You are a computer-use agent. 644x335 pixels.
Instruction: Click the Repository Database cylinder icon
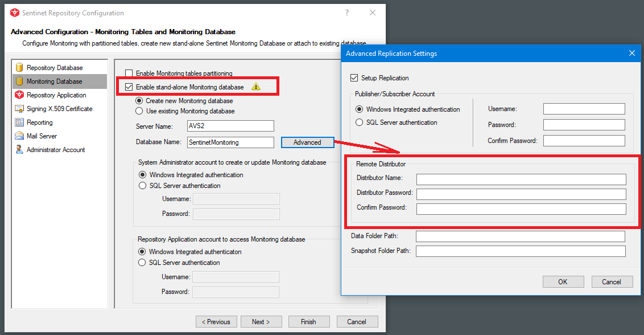point(19,68)
